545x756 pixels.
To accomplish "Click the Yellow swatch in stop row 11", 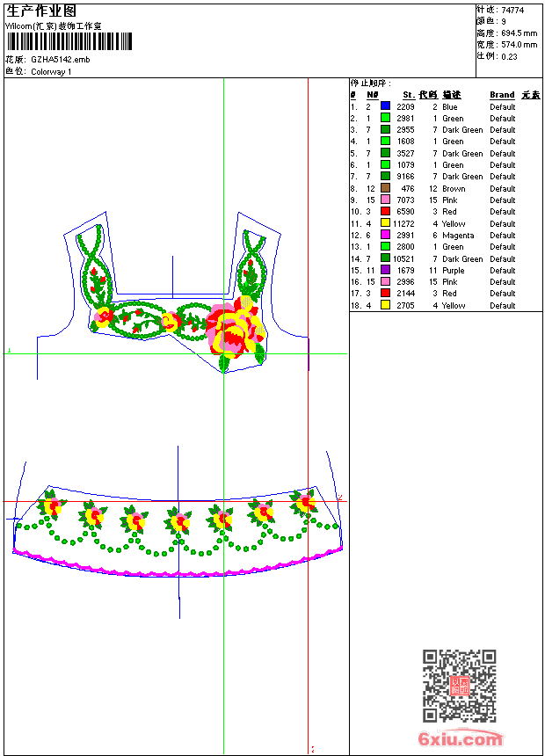I will 385,223.
